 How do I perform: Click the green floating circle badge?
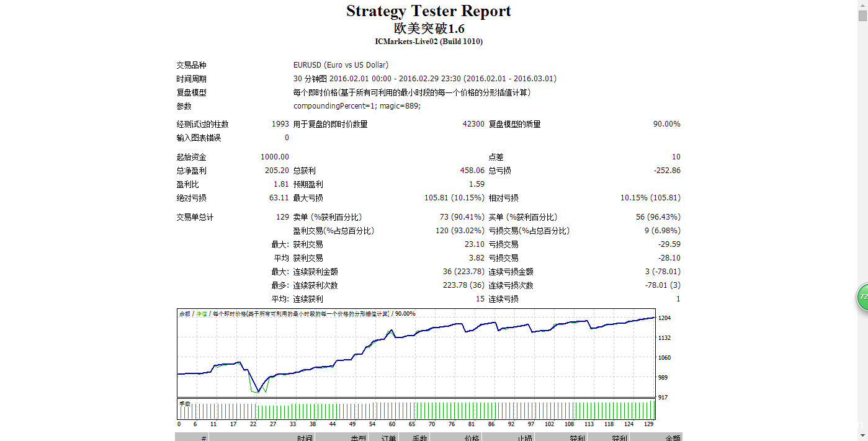point(862,297)
